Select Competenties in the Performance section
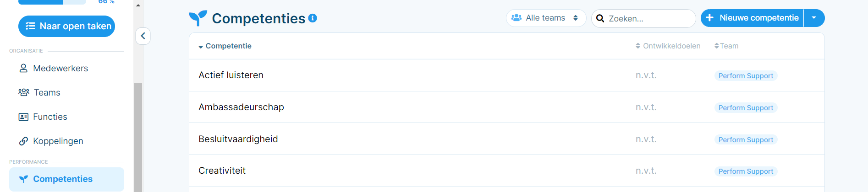 [66, 179]
